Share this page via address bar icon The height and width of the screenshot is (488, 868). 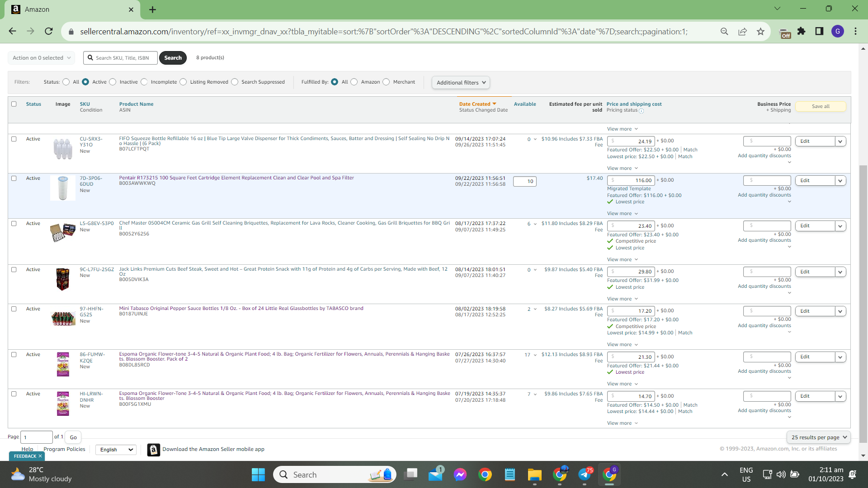click(x=742, y=31)
